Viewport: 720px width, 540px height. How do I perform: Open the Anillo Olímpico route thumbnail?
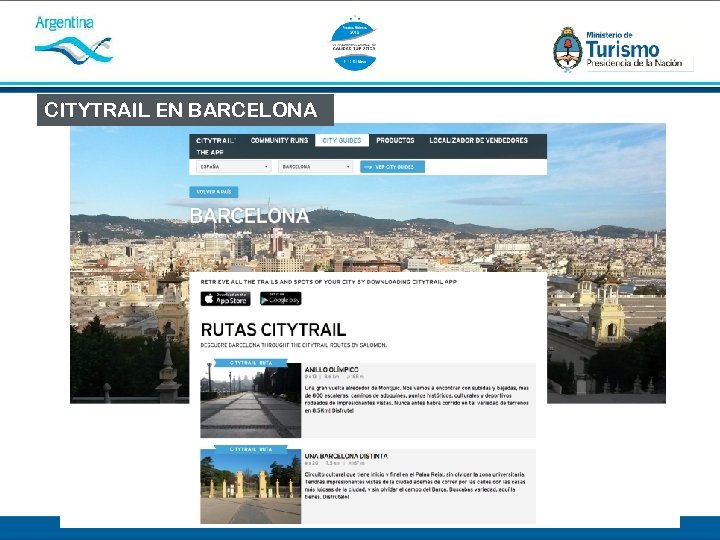251,399
